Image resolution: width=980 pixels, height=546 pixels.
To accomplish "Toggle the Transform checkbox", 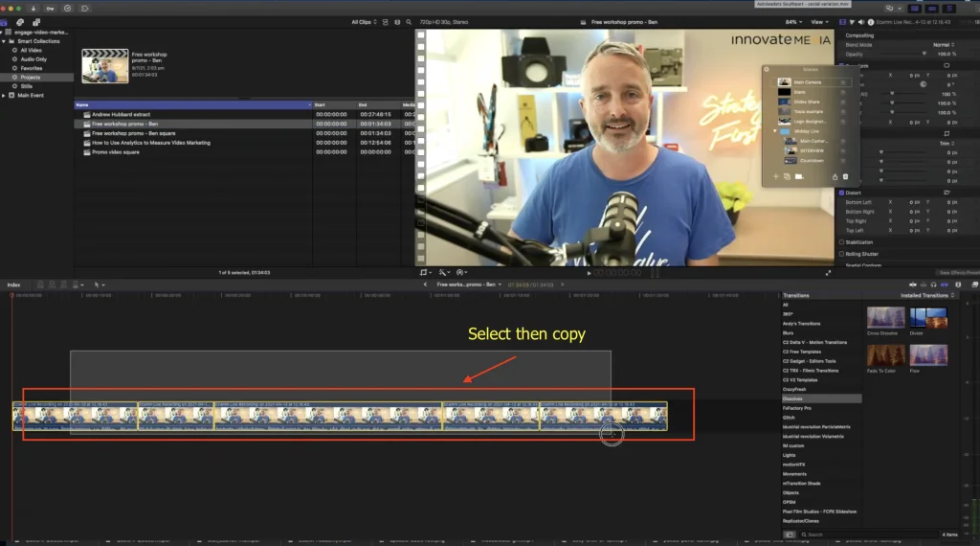I will click(841, 65).
